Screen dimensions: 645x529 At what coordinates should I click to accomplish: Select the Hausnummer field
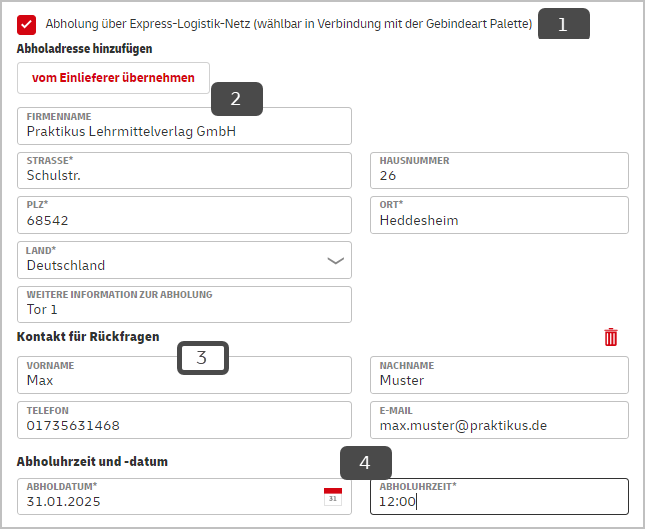[x=499, y=171]
